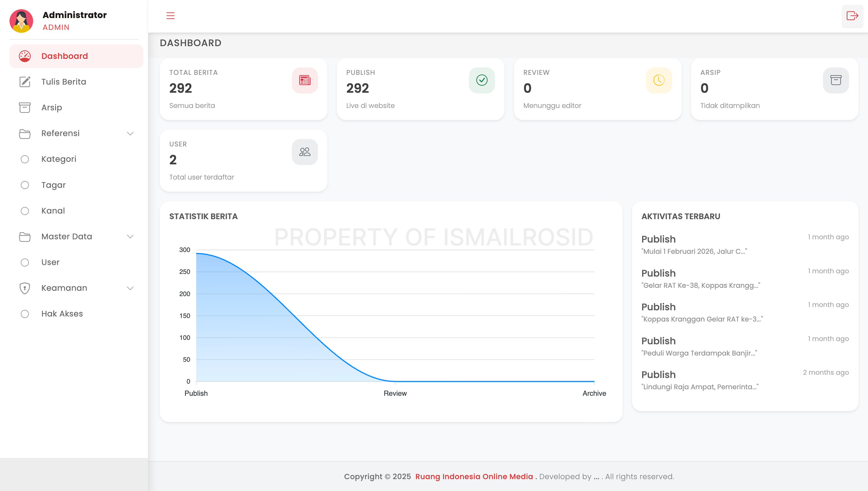Select the Tagar circle menu item

(x=53, y=185)
